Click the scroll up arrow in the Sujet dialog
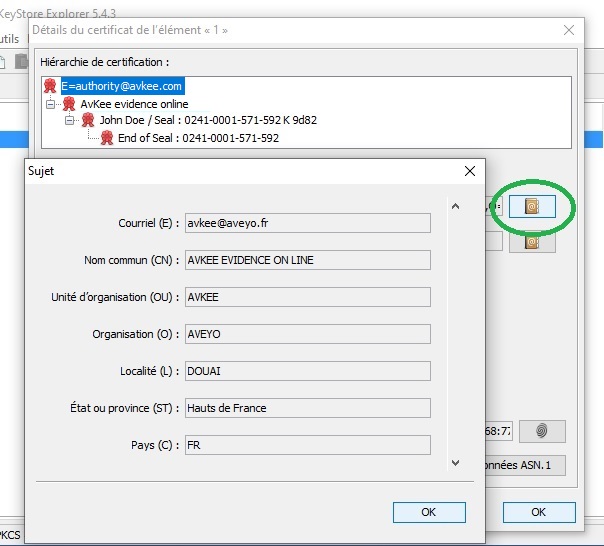604x546 pixels. coord(455,207)
